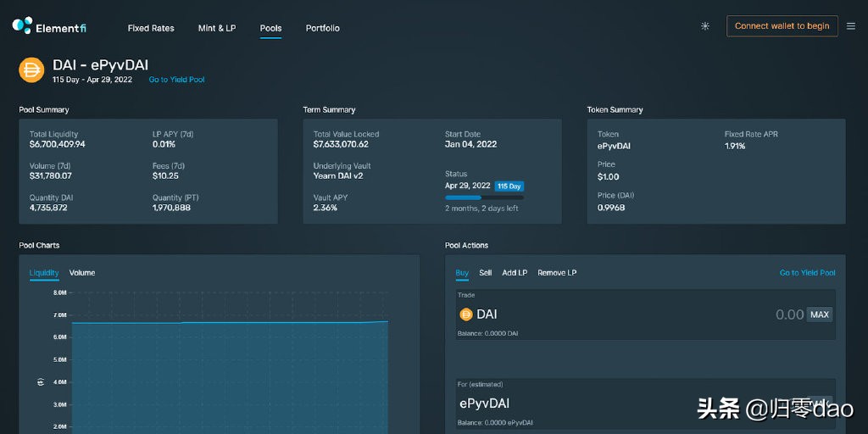The image size is (868, 434).
Task: Click the MAX button in Trade box
Action: 820,314
